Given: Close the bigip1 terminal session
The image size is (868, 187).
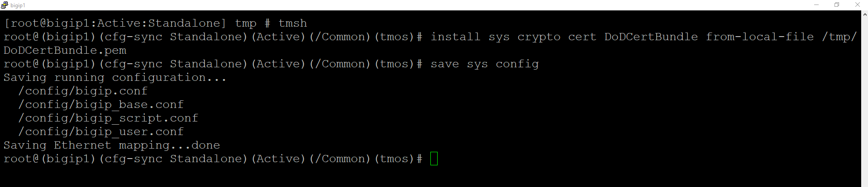Looking at the screenshot, I should [857, 5].
